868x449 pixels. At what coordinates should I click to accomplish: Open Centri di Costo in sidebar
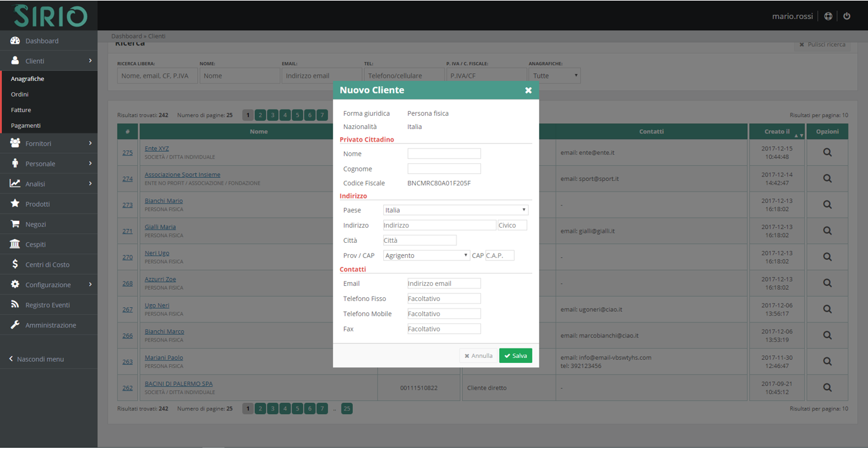pyautogui.click(x=47, y=264)
